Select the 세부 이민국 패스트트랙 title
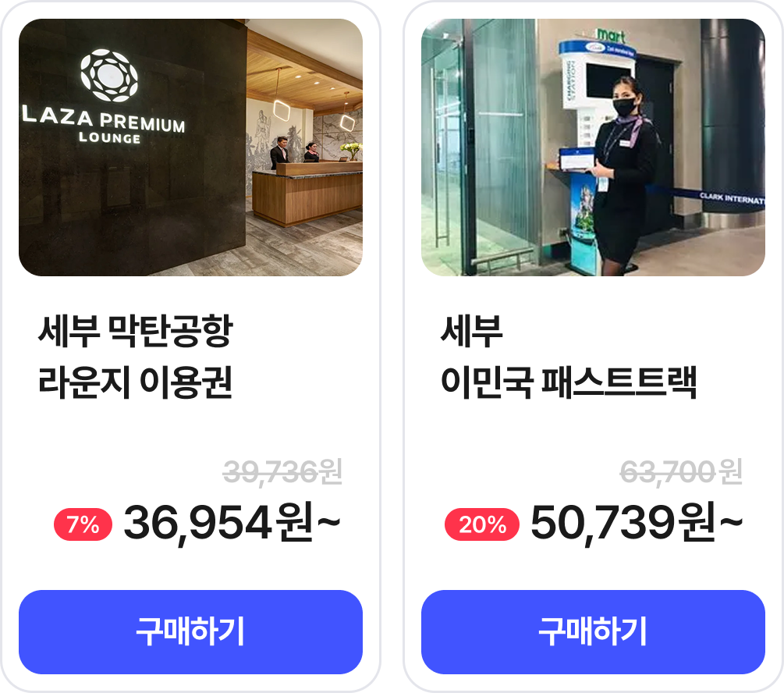Image resolution: width=784 pixels, height=693 pixels. (569, 357)
